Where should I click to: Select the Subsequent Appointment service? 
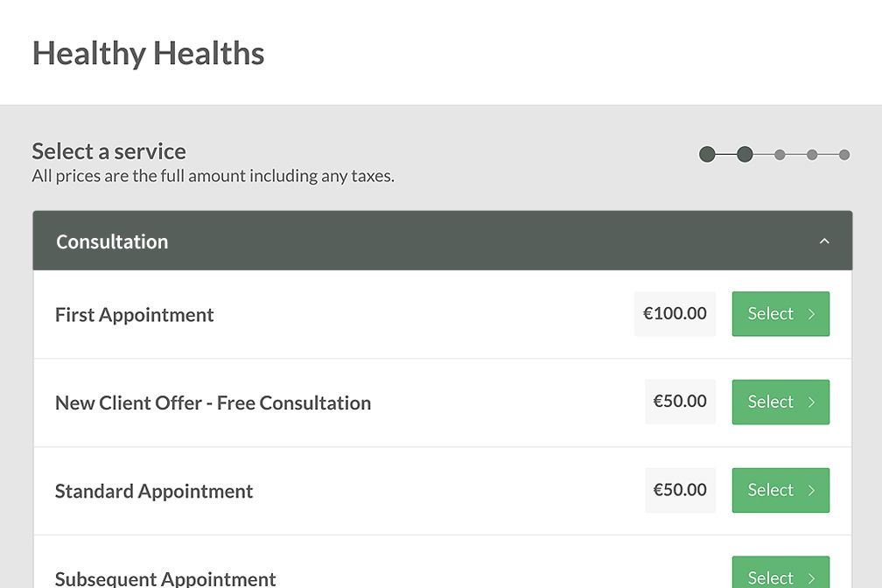click(780, 576)
